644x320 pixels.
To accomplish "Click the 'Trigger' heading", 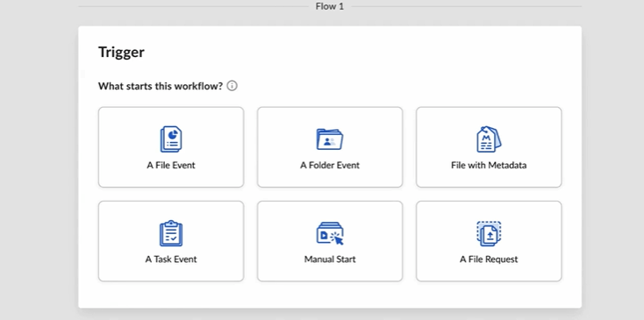I will point(121,52).
